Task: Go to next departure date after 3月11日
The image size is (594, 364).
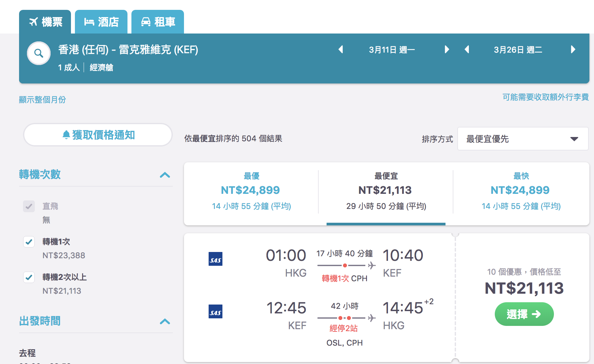Action: (x=446, y=50)
